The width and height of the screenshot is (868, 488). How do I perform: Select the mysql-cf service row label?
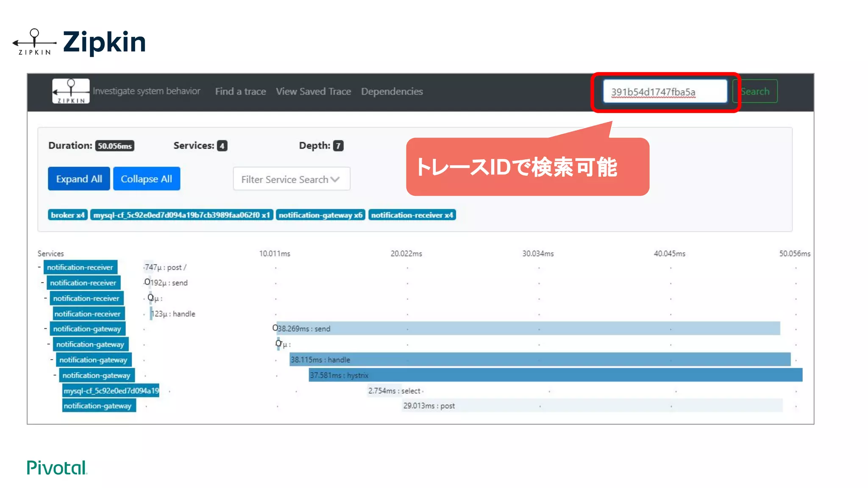pos(111,391)
